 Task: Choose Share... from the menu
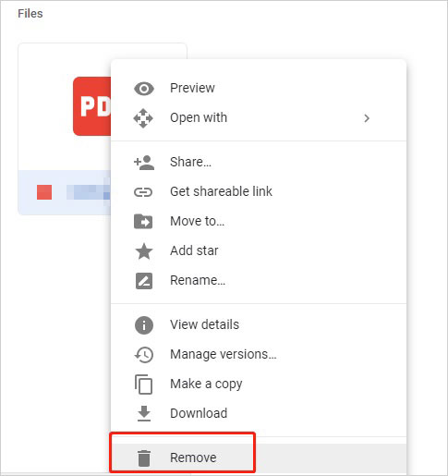[x=259, y=162]
